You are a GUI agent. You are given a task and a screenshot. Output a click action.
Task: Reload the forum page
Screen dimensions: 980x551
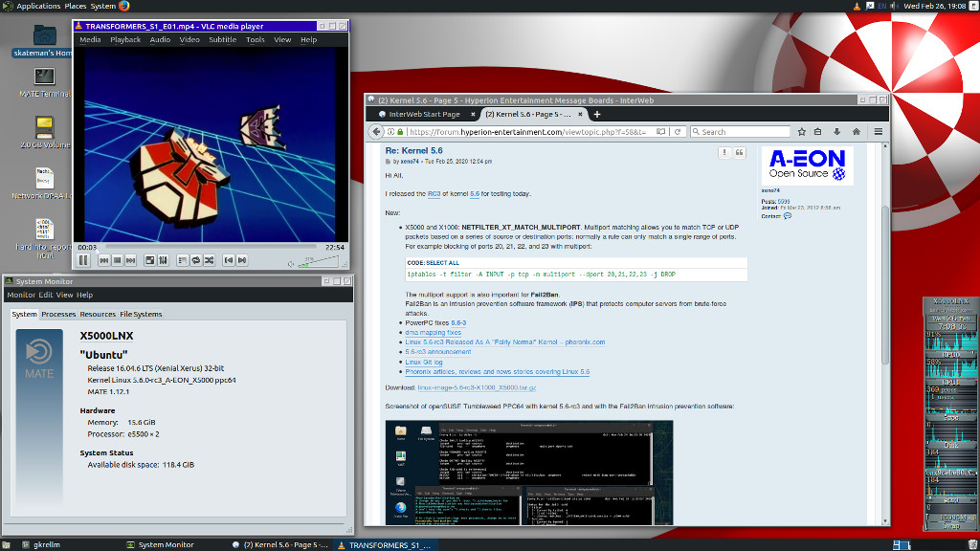(x=677, y=132)
